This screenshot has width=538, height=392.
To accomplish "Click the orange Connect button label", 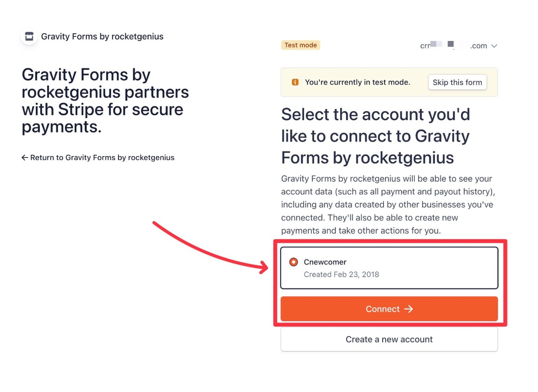I will click(382, 309).
